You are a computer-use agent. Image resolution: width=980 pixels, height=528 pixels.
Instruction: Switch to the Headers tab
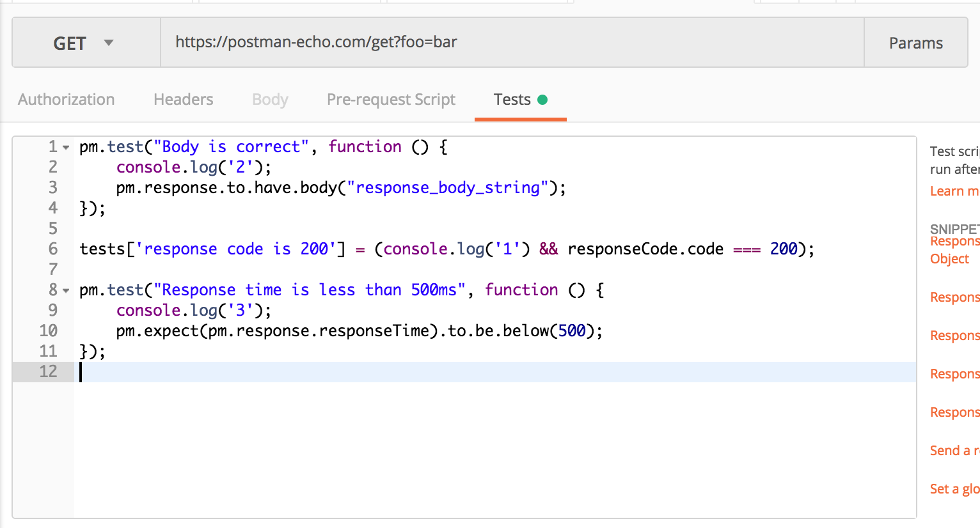tap(184, 100)
